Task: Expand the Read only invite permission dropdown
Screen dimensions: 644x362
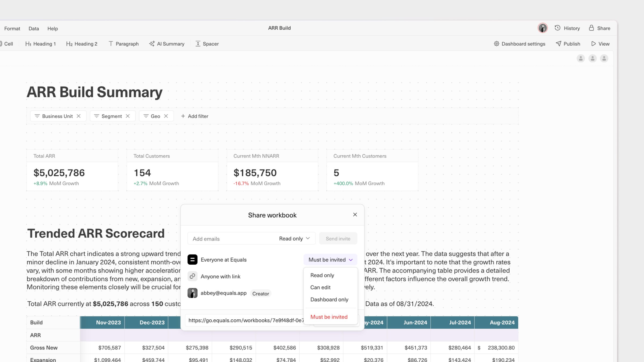Action: [x=294, y=238]
